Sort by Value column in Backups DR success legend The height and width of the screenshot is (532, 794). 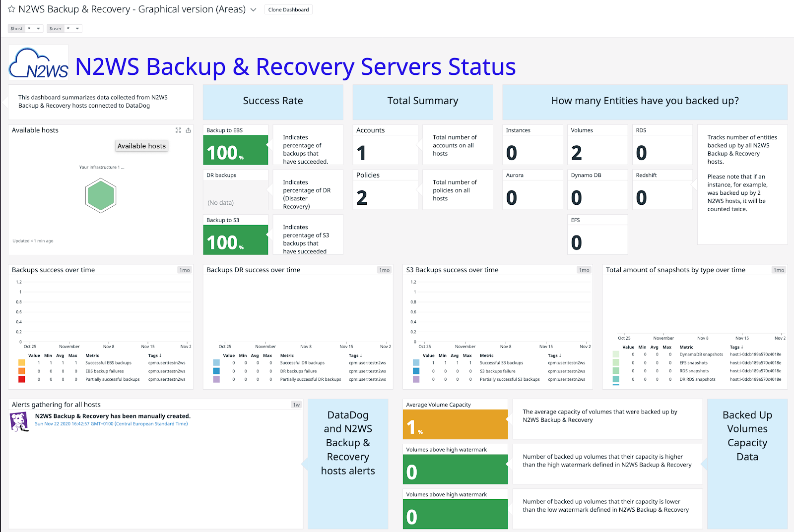229,355
